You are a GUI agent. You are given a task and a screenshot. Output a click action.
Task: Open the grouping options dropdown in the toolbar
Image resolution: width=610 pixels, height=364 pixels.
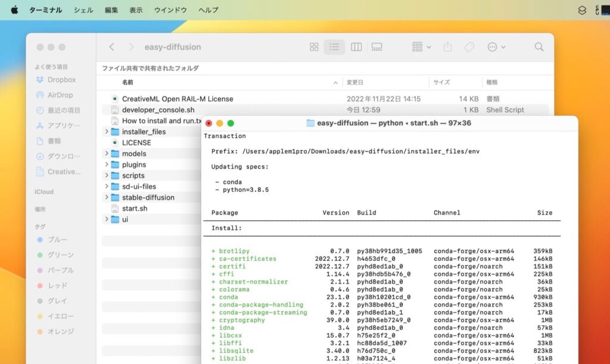422,46
